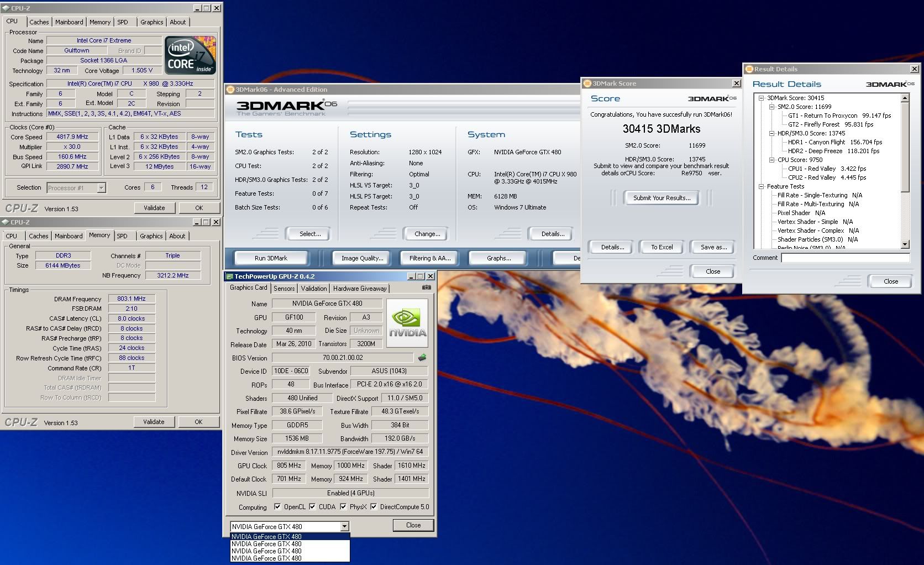Collapse the SM2.0 Score tree node
This screenshot has width=924, height=565.
(x=771, y=107)
